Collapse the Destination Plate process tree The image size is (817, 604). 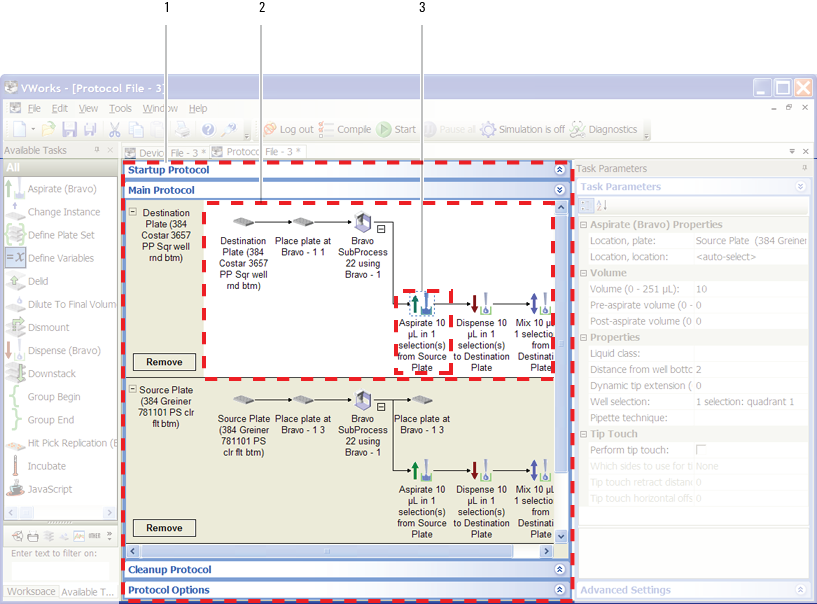click(134, 212)
